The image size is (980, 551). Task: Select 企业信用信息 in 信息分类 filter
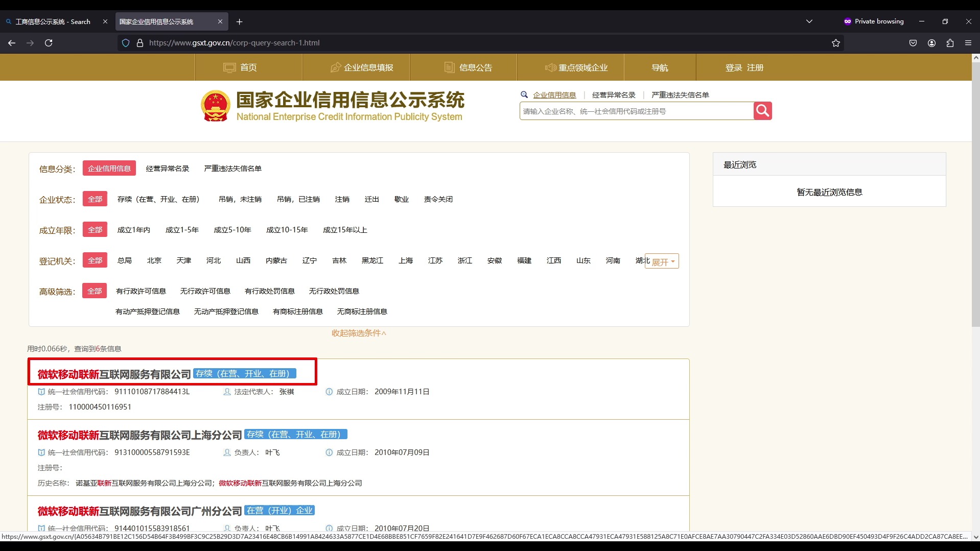click(109, 169)
